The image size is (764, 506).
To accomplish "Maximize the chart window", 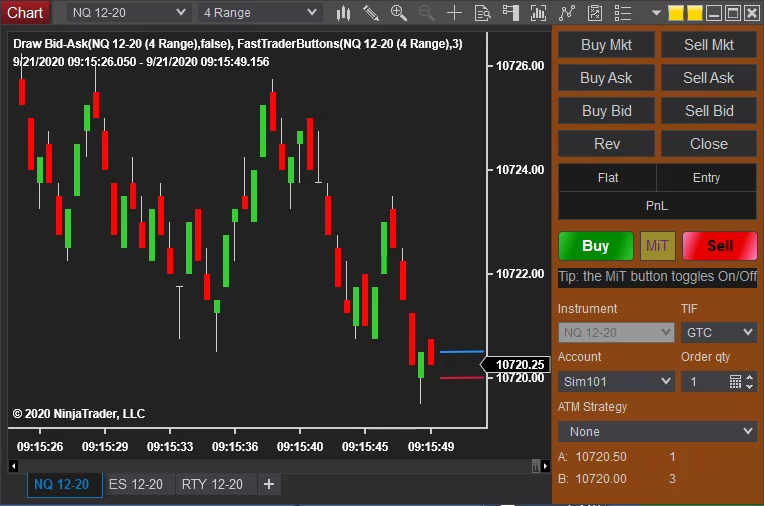I will 732,13.
